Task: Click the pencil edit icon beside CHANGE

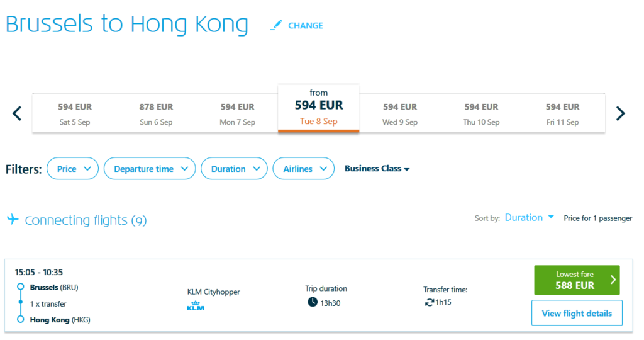Action: pyautogui.click(x=275, y=26)
